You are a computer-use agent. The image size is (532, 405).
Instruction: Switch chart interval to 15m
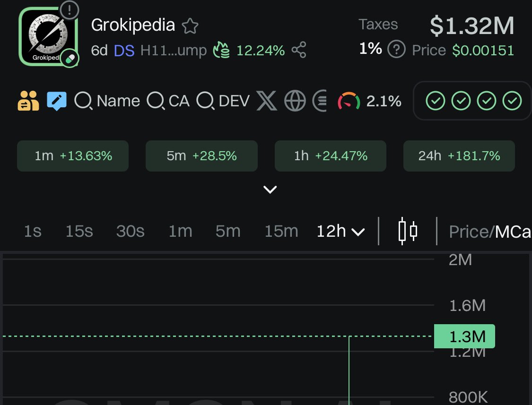click(x=281, y=232)
